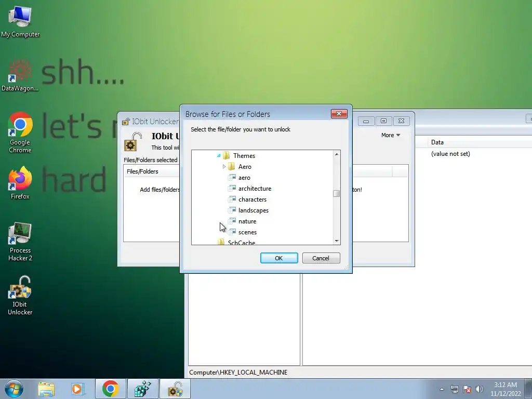Switch to Chrome in the taskbar
532x399 pixels.
tap(111, 389)
